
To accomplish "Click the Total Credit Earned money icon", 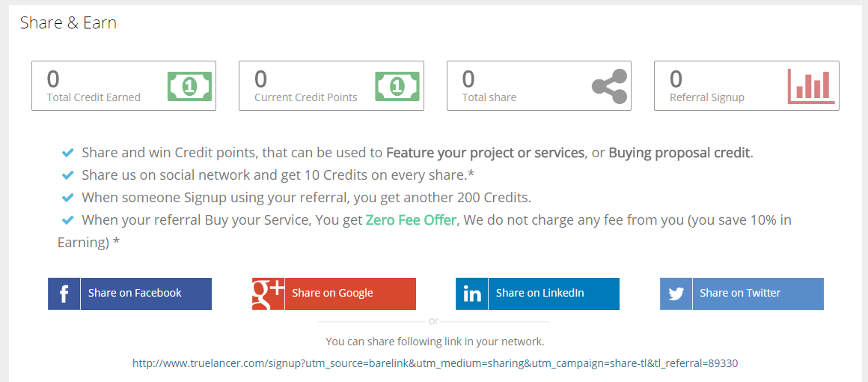I will pos(189,86).
